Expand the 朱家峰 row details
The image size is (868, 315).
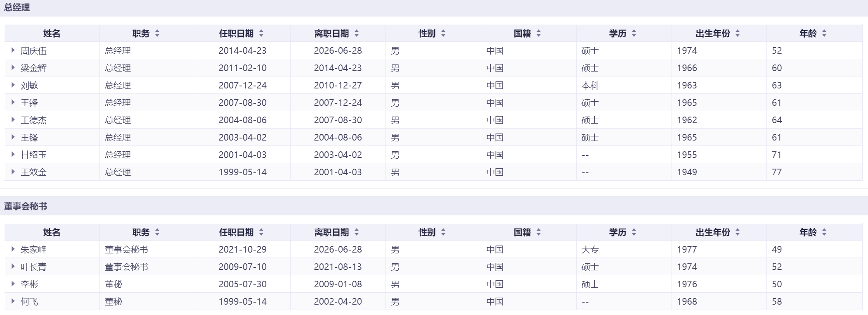click(13, 249)
